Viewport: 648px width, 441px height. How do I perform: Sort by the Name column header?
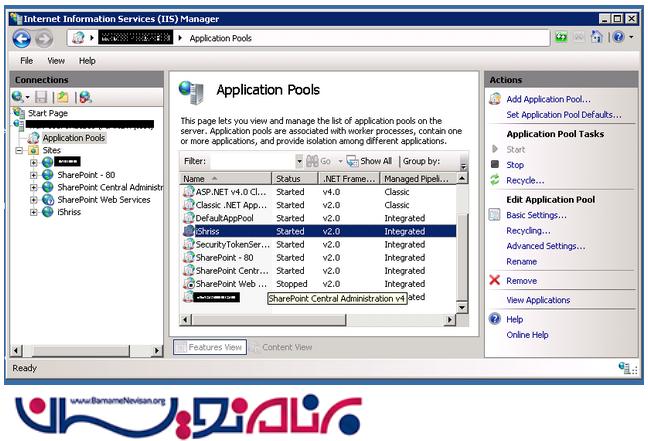pos(226,179)
